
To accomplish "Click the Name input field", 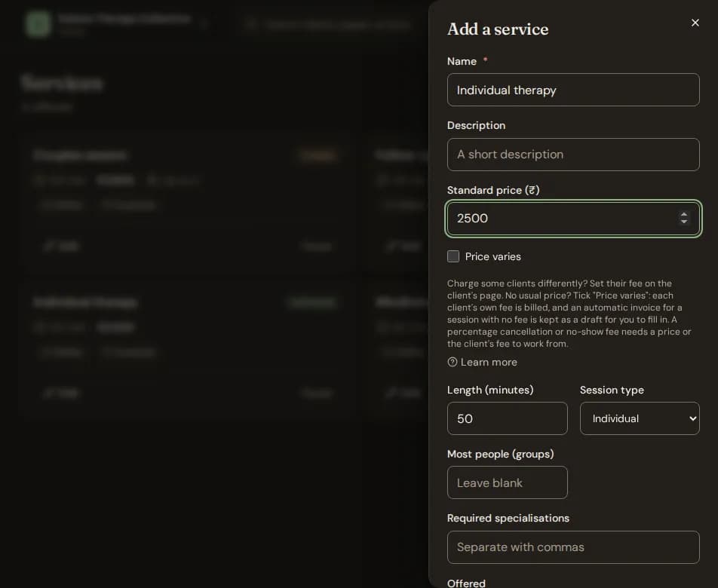I will pyautogui.click(x=573, y=90).
